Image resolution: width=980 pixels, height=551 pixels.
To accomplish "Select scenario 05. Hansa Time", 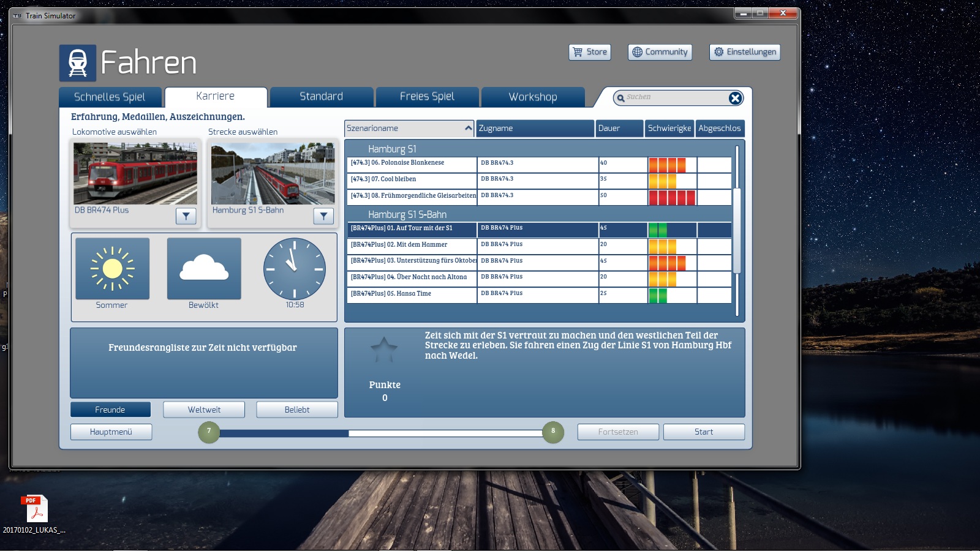I will 412,294.
